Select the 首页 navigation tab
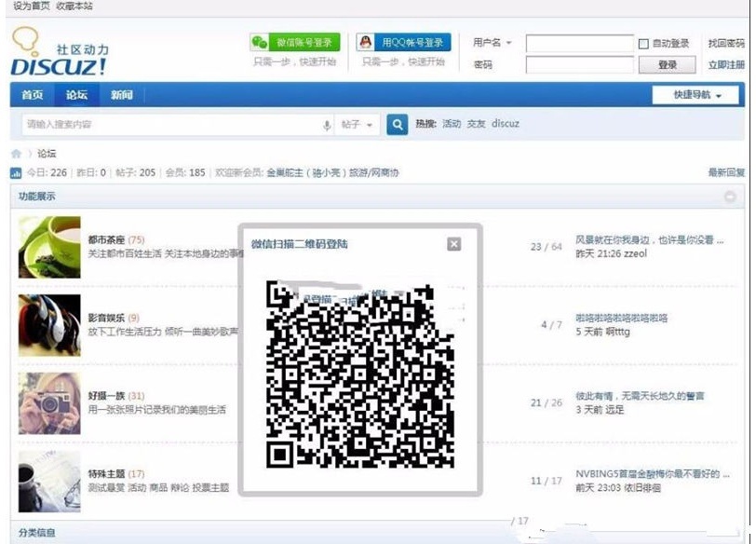 tap(32, 94)
